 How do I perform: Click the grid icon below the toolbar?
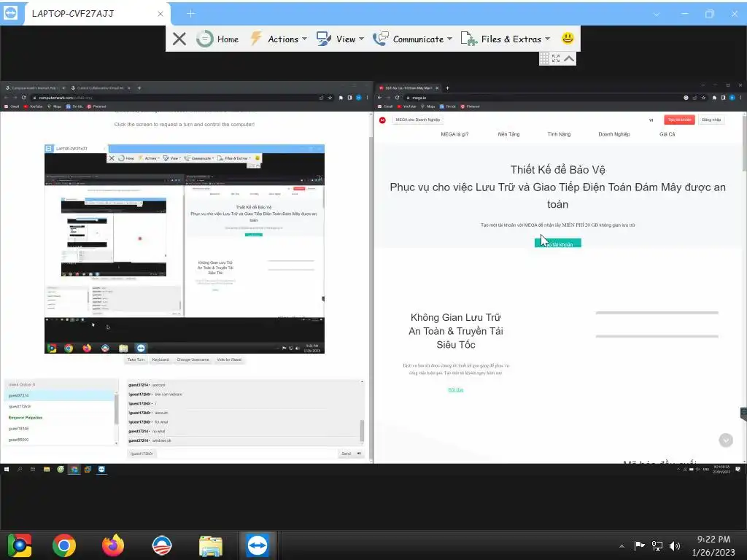click(544, 58)
